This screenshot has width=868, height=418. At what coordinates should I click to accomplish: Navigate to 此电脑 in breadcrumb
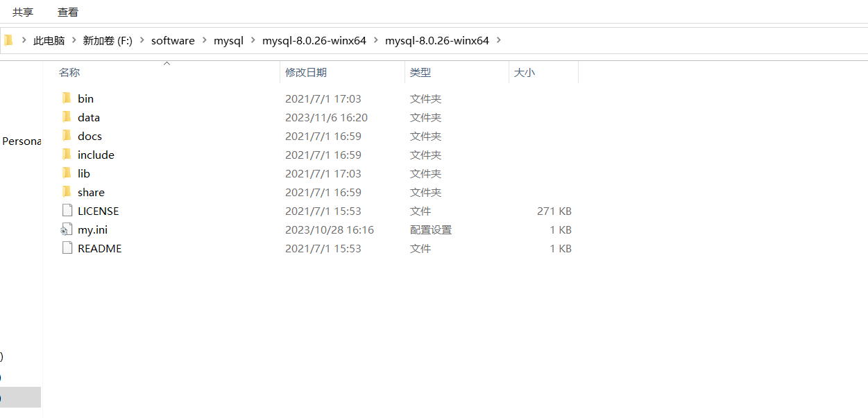[x=49, y=40]
